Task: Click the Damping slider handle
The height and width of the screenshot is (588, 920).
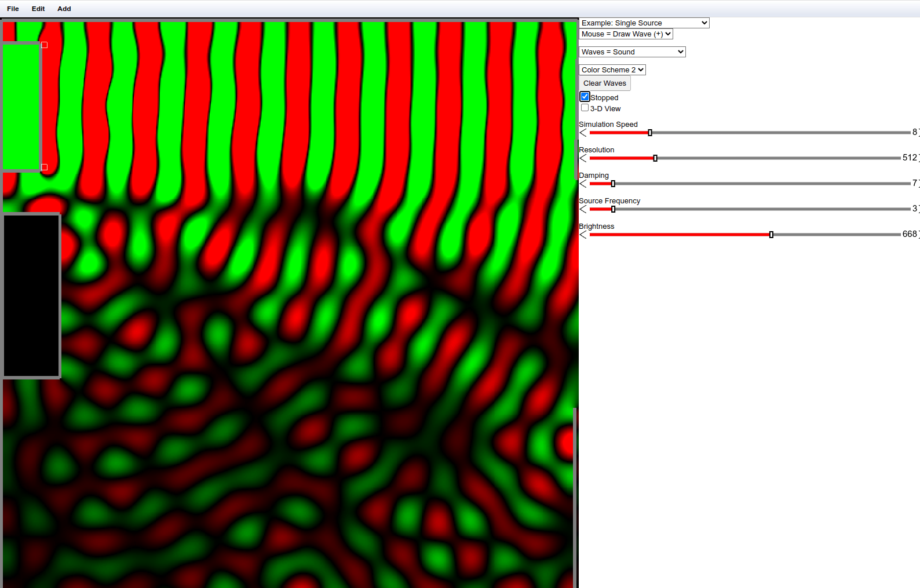Action: tap(613, 184)
